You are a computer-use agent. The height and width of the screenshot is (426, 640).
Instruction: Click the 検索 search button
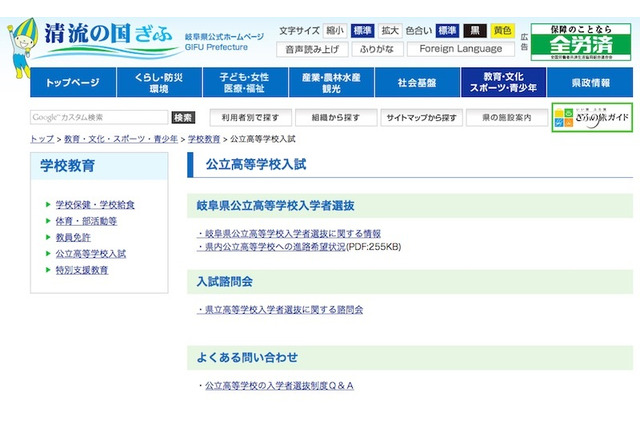183,118
